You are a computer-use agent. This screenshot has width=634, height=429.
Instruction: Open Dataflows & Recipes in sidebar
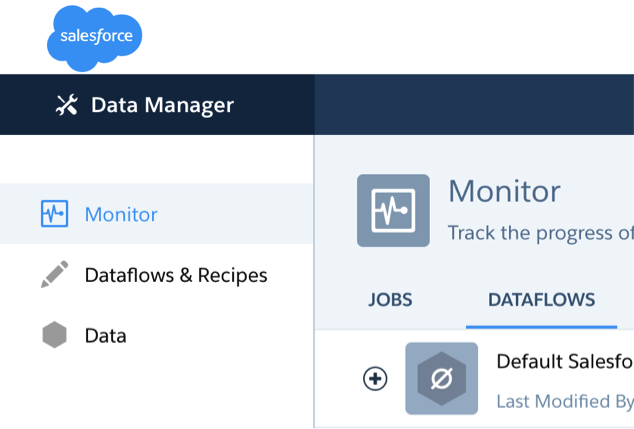click(156, 275)
